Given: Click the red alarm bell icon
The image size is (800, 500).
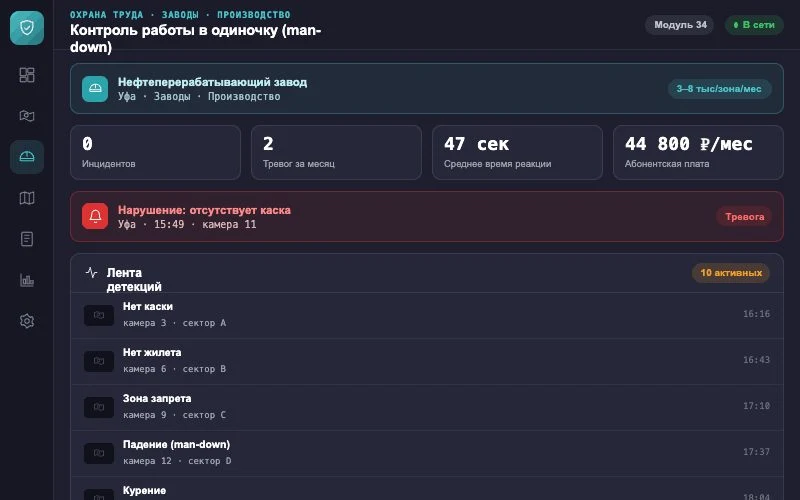Looking at the screenshot, I should [95, 216].
